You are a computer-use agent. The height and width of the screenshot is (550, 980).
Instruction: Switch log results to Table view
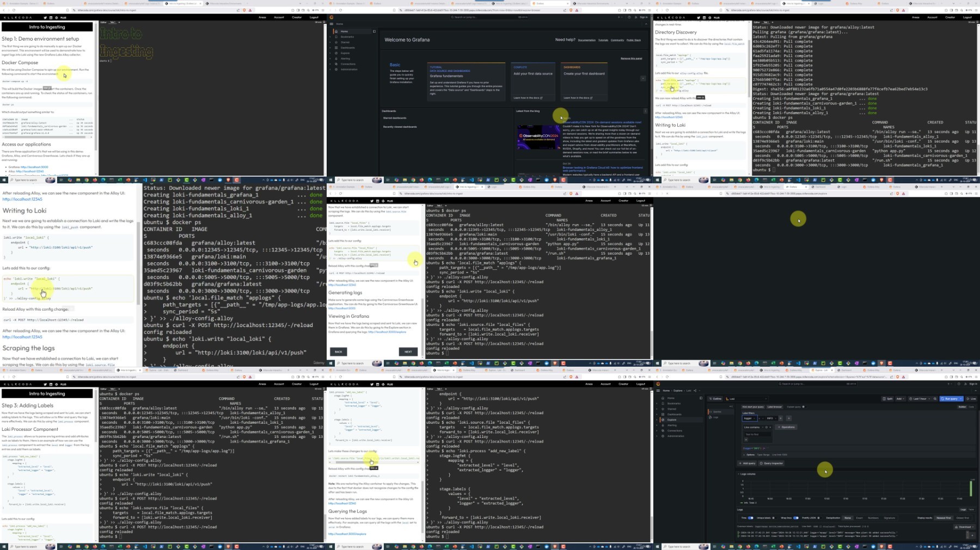coord(971,510)
